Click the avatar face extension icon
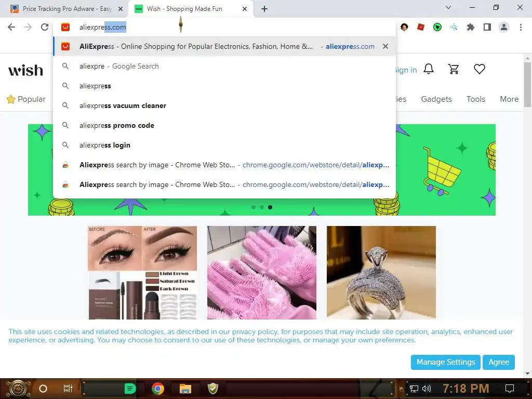 point(404,27)
